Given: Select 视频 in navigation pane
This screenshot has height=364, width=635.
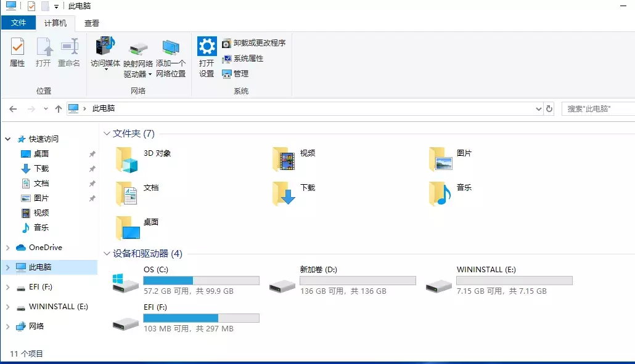Looking at the screenshot, I should (35, 212).
